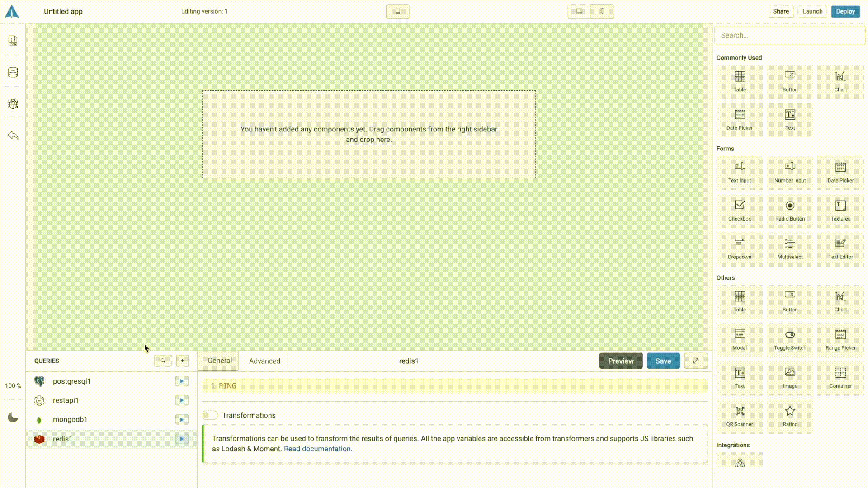Screen dimensions: 868x488
Task: Pick the QR Scanner component
Action: (740, 416)
